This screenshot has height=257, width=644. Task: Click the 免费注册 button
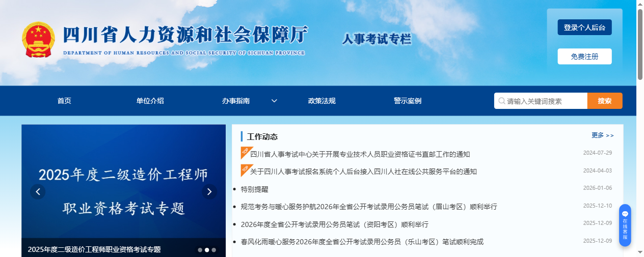(584, 56)
